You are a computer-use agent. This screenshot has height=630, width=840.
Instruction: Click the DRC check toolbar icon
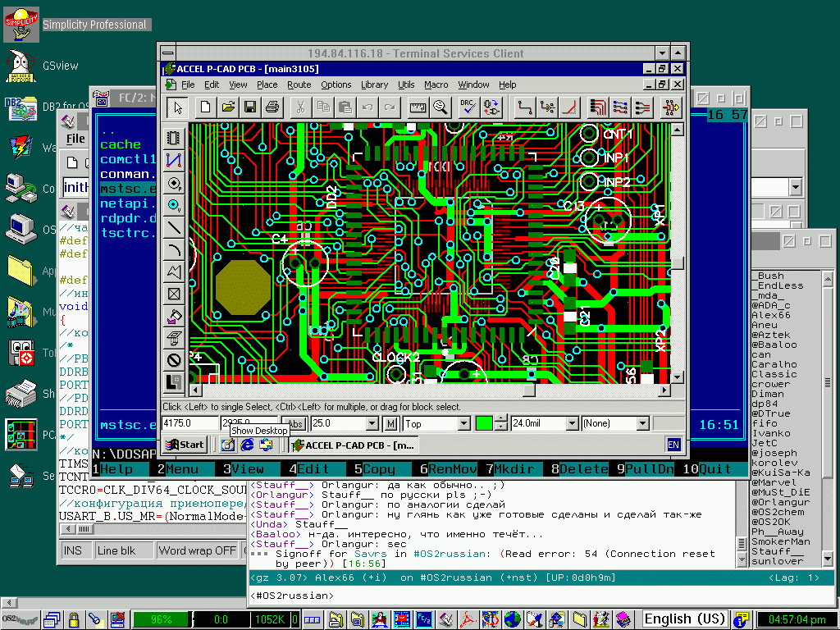(467, 107)
